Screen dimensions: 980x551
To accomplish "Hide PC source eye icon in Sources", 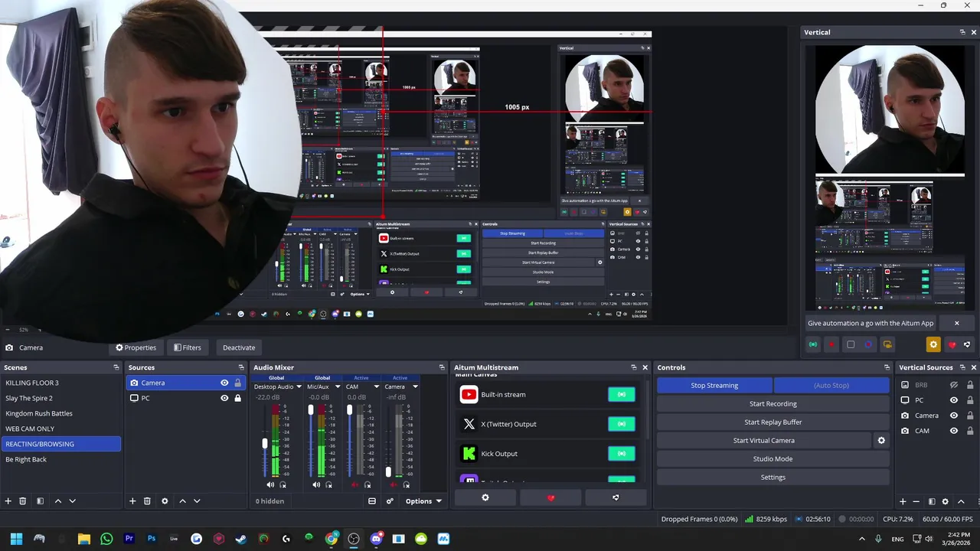I will (224, 398).
